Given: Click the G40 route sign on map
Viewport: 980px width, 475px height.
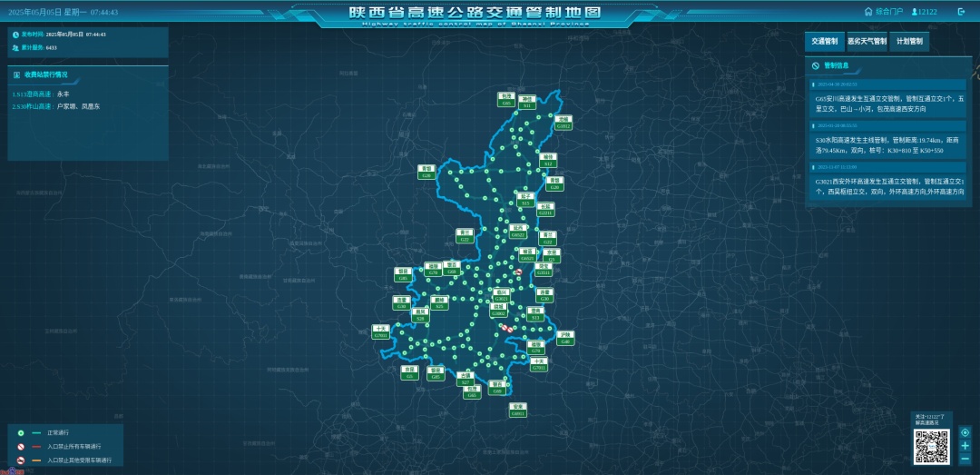Looking at the screenshot, I should pos(565,339).
